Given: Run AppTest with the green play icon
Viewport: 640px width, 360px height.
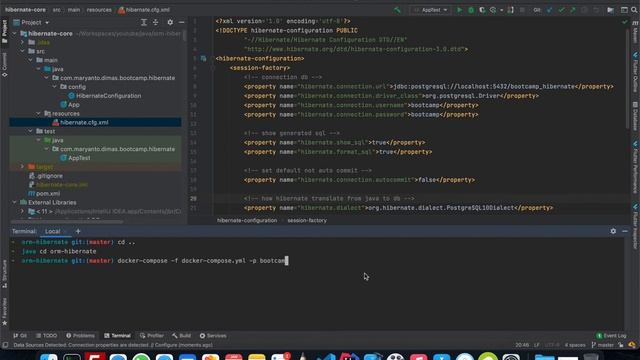Looking at the screenshot, I should (x=459, y=10).
